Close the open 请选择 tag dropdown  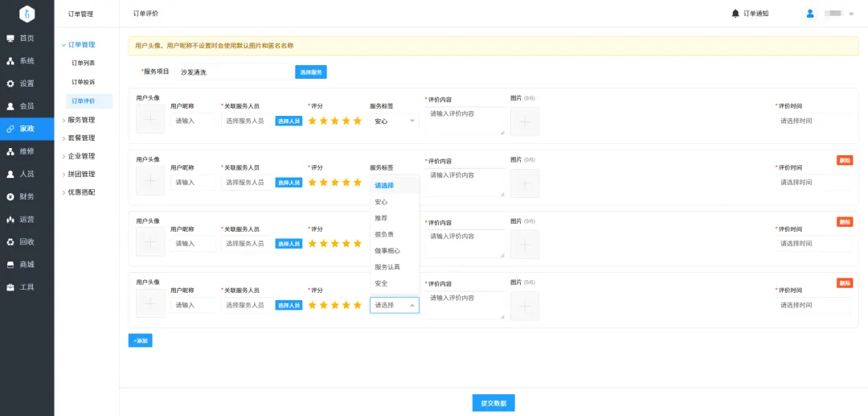(x=395, y=305)
